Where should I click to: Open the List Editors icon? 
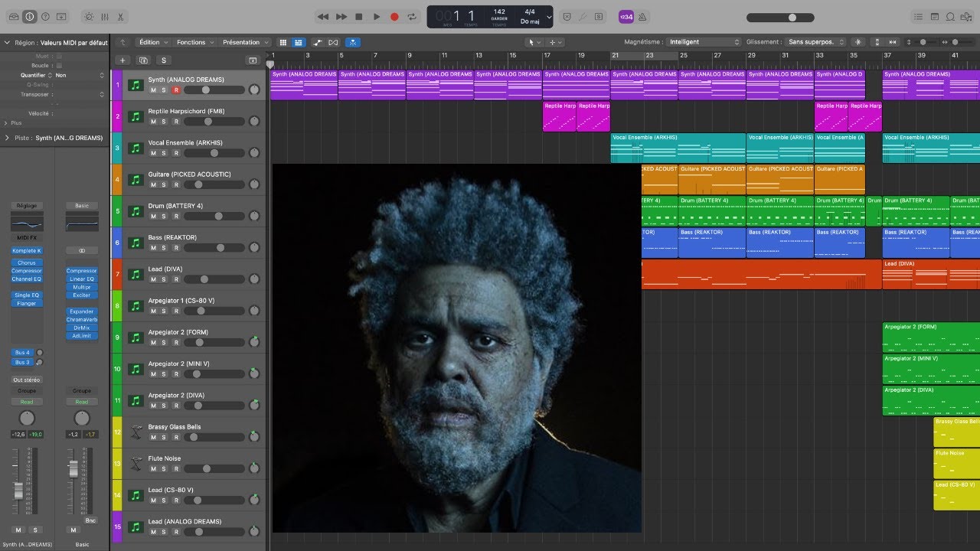coord(919,16)
